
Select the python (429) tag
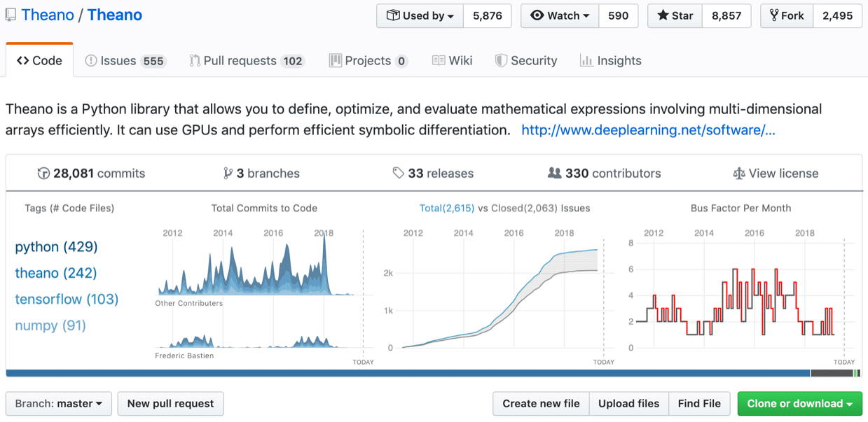56,247
